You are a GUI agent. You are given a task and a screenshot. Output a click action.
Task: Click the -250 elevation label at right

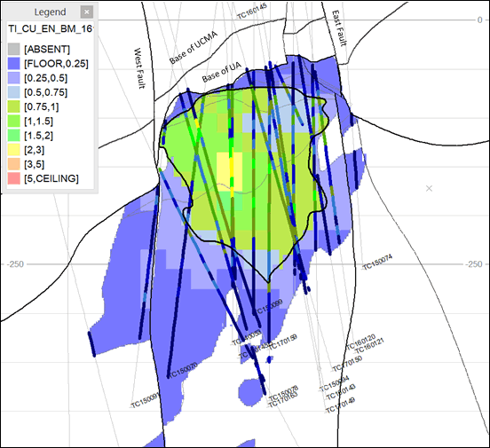[x=474, y=264]
